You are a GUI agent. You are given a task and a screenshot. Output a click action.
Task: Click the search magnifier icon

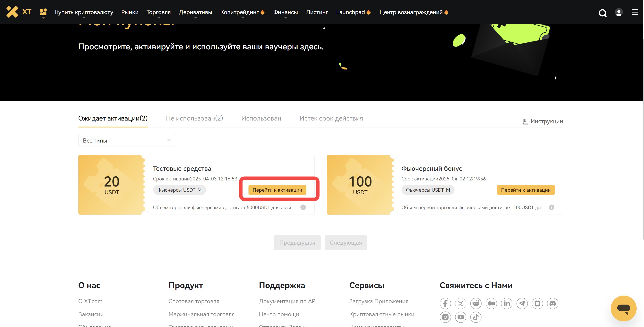point(602,13)
